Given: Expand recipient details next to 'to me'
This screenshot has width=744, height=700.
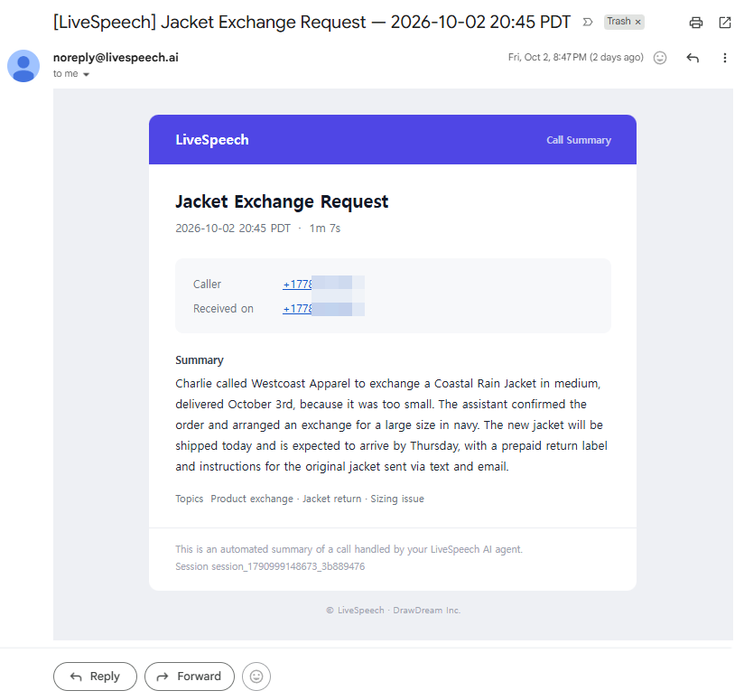Looking at the screenshot, I should click(x=86, y=74).
